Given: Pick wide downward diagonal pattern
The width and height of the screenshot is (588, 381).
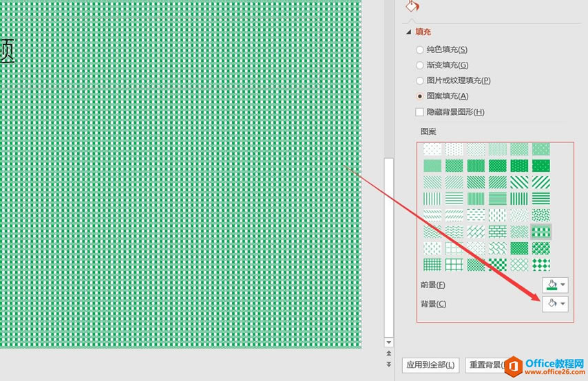Looking at the screenshot, I should (519, 182).
